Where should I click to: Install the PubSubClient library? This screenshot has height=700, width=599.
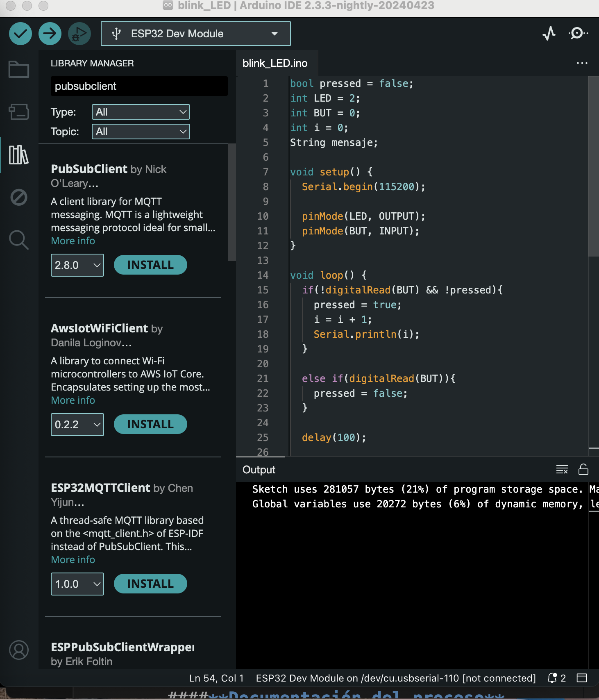coord(150,265)
